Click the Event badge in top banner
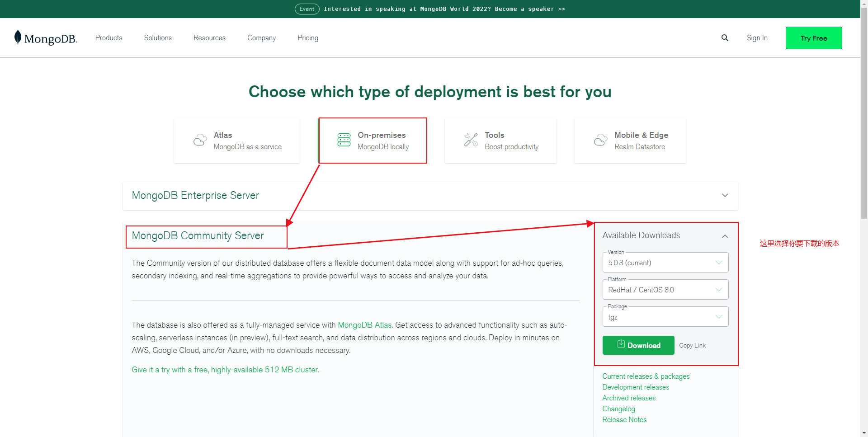 click(307, 9)
